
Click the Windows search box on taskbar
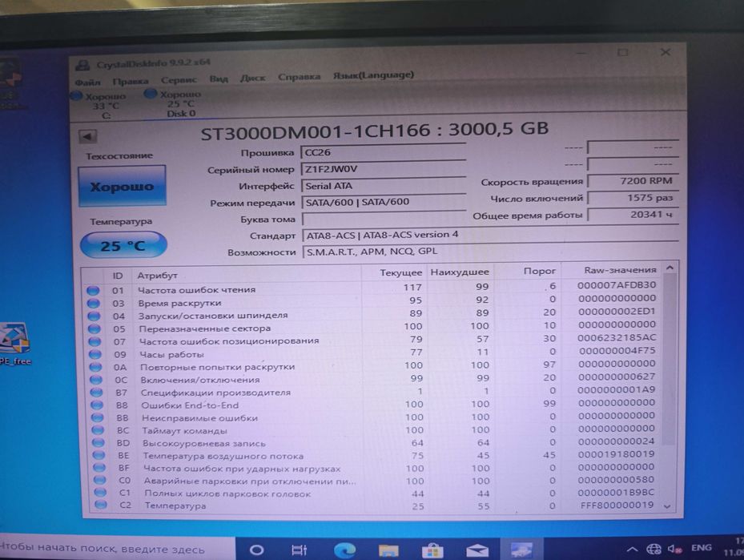point(116,549)
